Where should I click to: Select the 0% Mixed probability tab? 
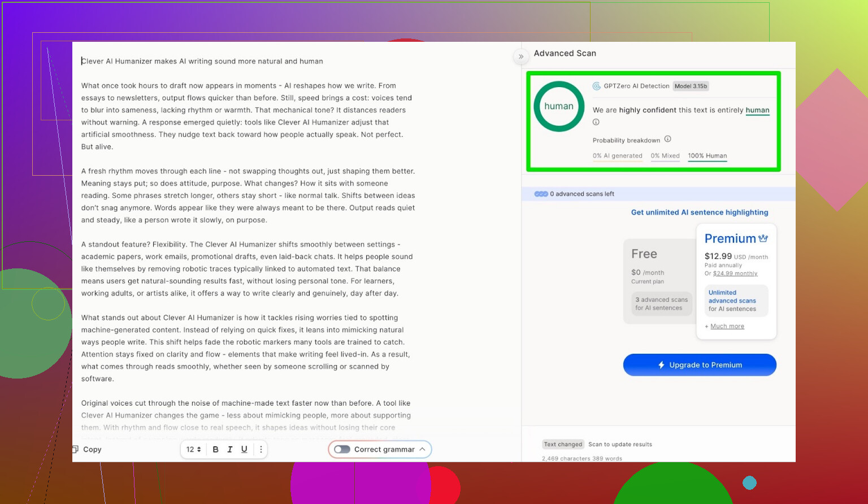coord(665,156)
